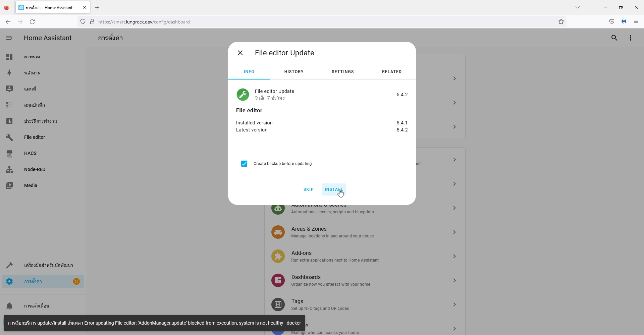
Task: Click the site lock security icon
Action: coord(92,22)
